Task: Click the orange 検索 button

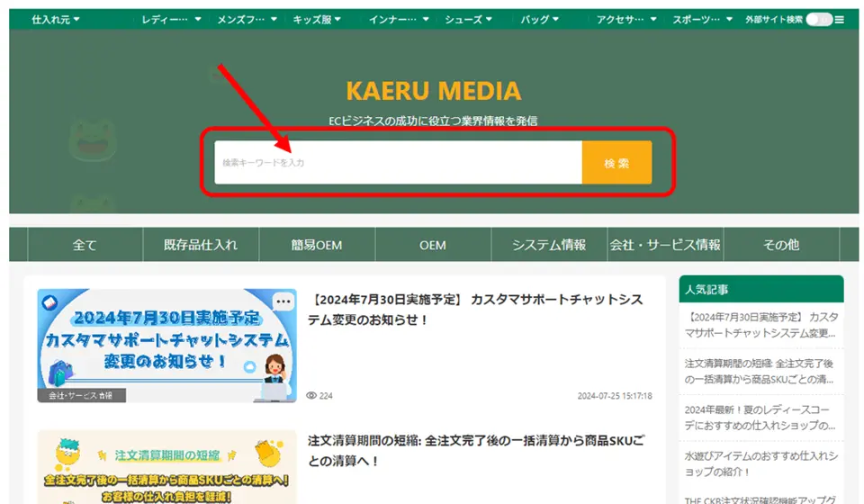Action: (x=616, y=163)
